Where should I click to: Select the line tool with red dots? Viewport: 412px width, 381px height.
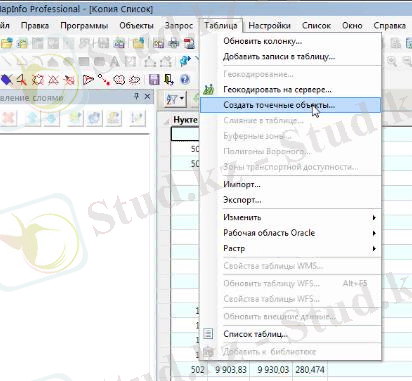[x=104, y=80]
